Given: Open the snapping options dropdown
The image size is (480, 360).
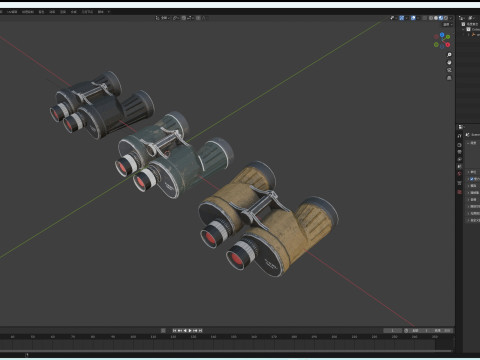Looking at the screenshot, I should [190, 18].
